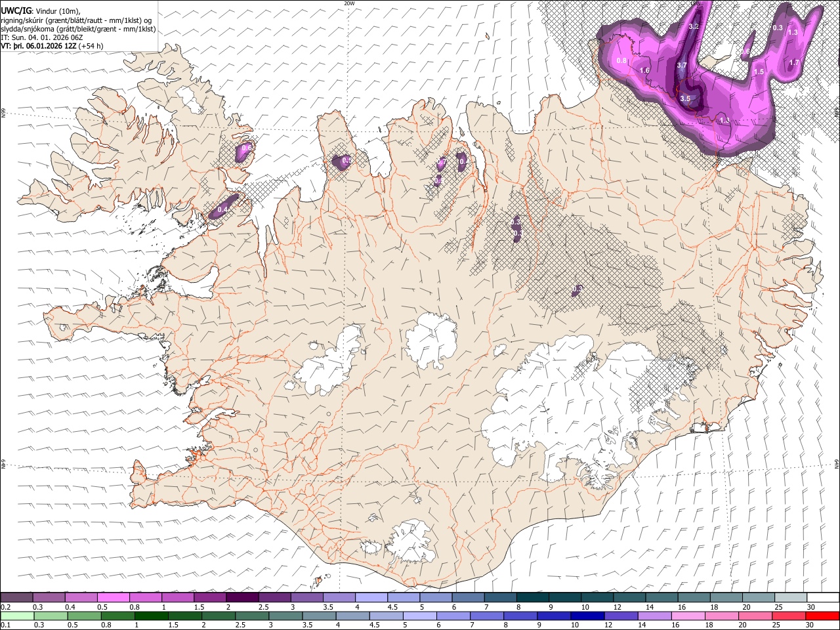Click the 3.5 value inside the dark purple map core
This screenshot has width=840, height=630.
[x=685, y=98]
